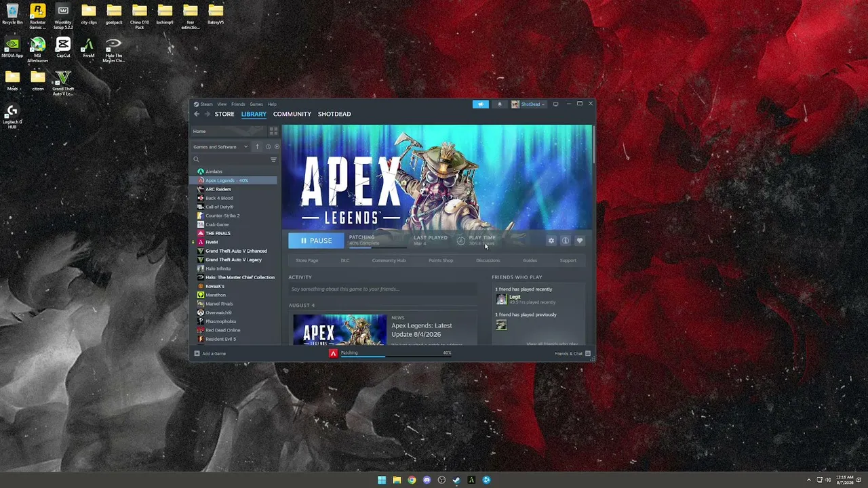Select the NVIDIA App desktop shortcut
The height and width of the screenshot is (488, 868).
tap(12, 48)
